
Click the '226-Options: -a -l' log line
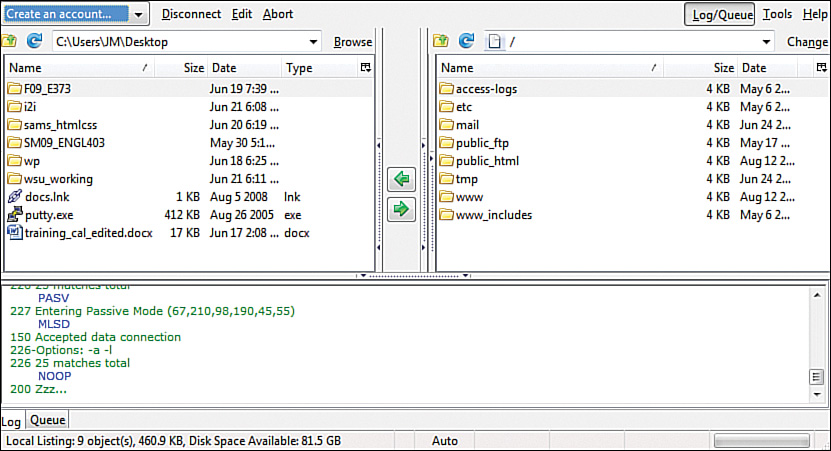coord(61,350)
